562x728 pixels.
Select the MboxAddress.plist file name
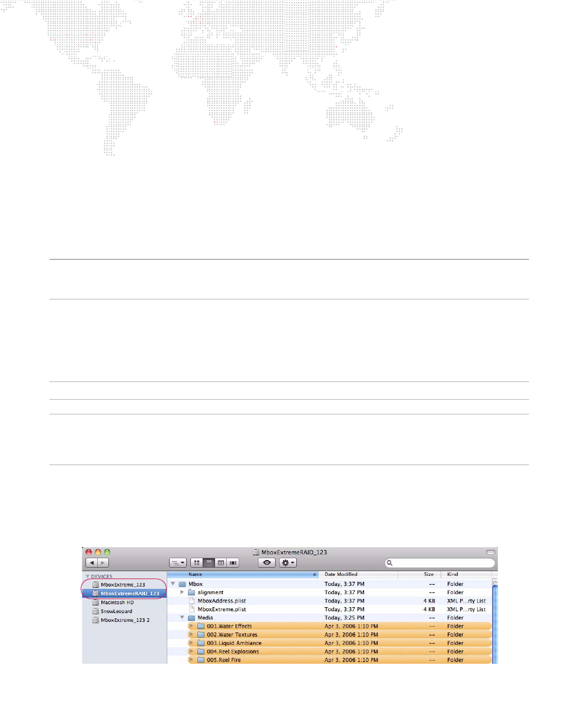pos(222,601)
